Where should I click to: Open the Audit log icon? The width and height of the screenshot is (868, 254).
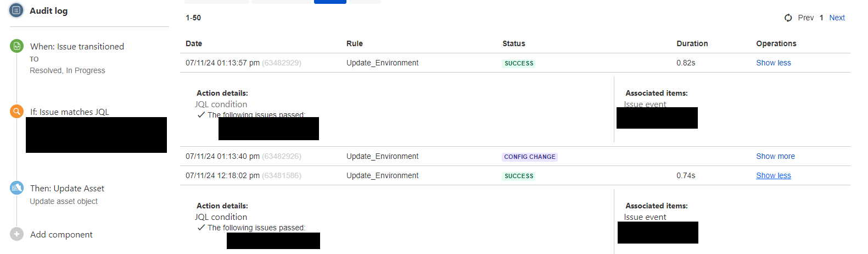pyautogui.click(x=16, y=10)
